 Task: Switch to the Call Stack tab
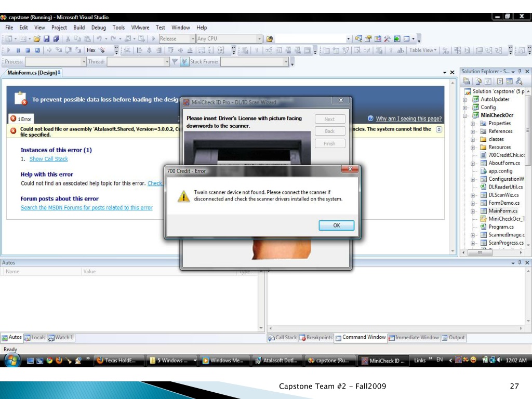pyautogui.click(x=282, y=338)
